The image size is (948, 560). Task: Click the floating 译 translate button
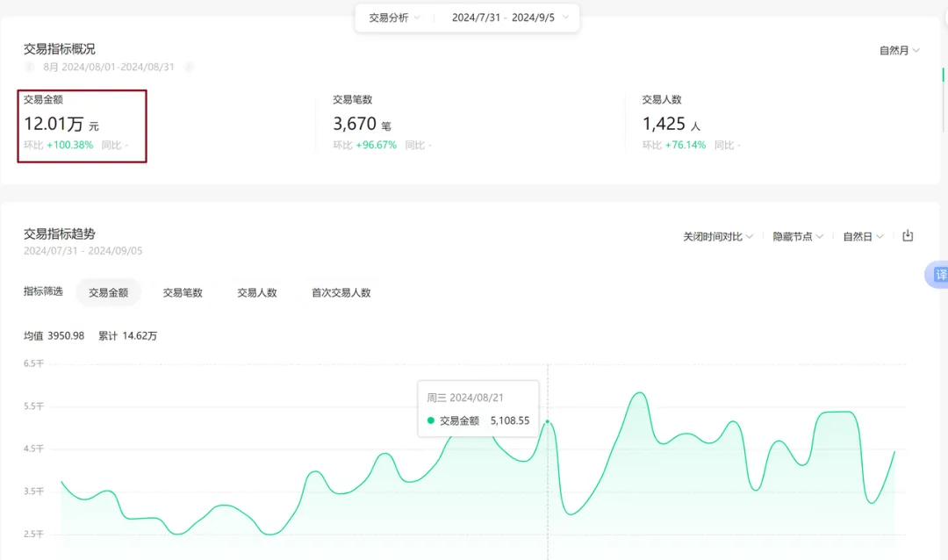[x=938, y=275]
